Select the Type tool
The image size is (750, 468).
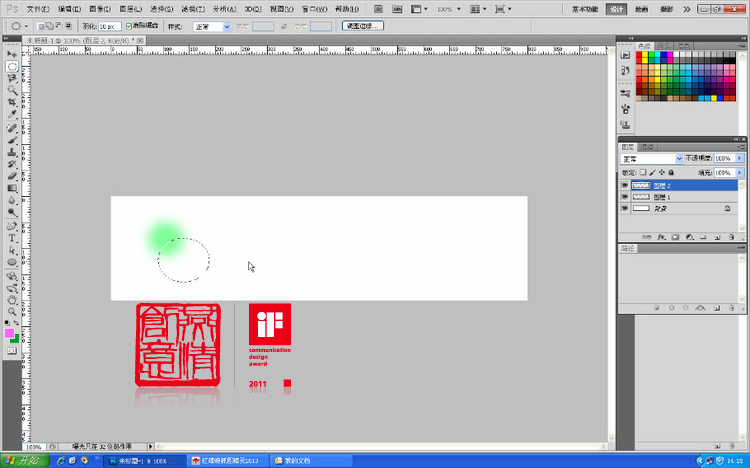[12, 238]
